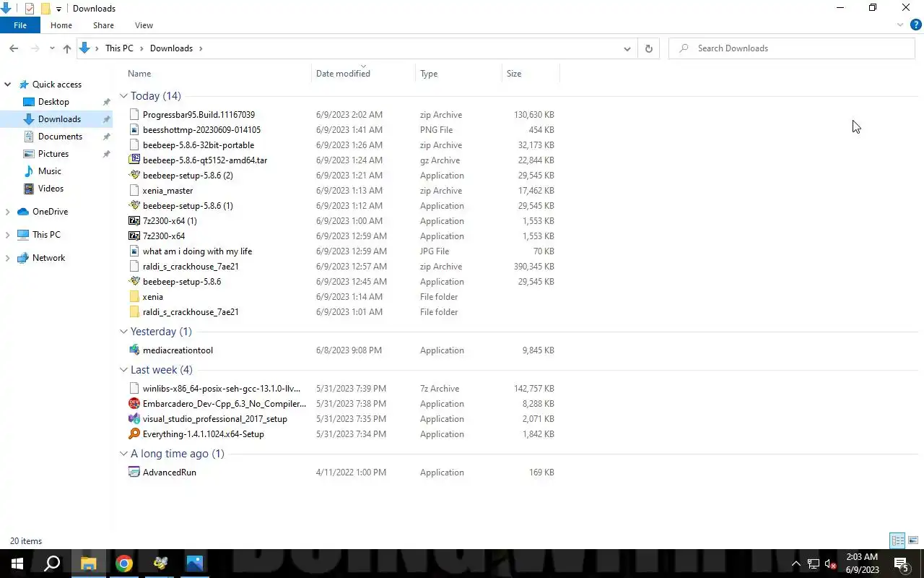Select the beebeep-5.8.6-qt5152-amd64.tar archive icon
The width and height of the screenshot is (924, 578).
tap(134, 160)
